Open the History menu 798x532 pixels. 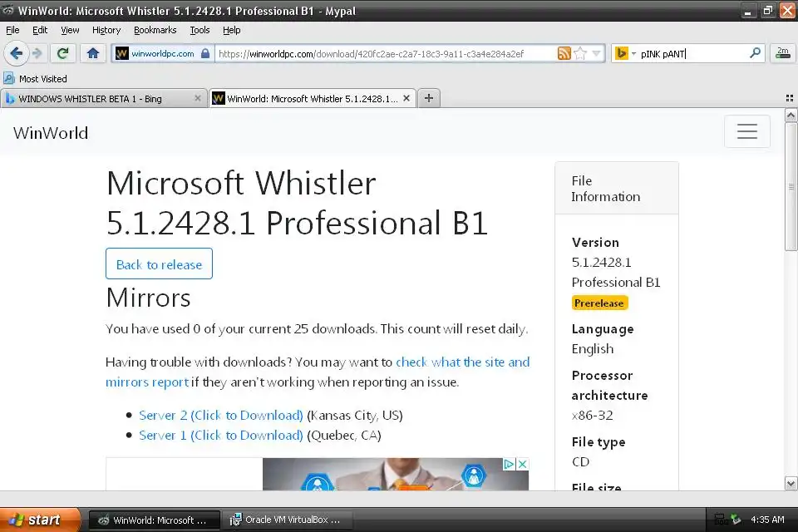106,30
